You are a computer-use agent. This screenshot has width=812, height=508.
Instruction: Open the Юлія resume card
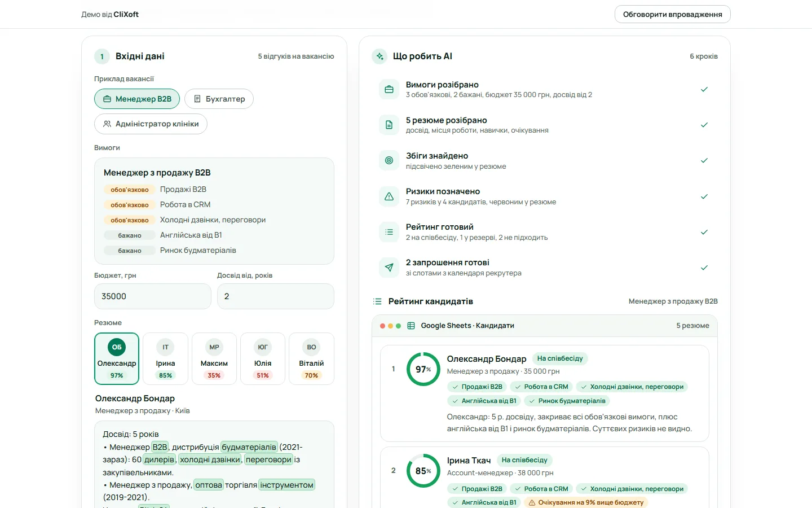(x=263, y=359)
